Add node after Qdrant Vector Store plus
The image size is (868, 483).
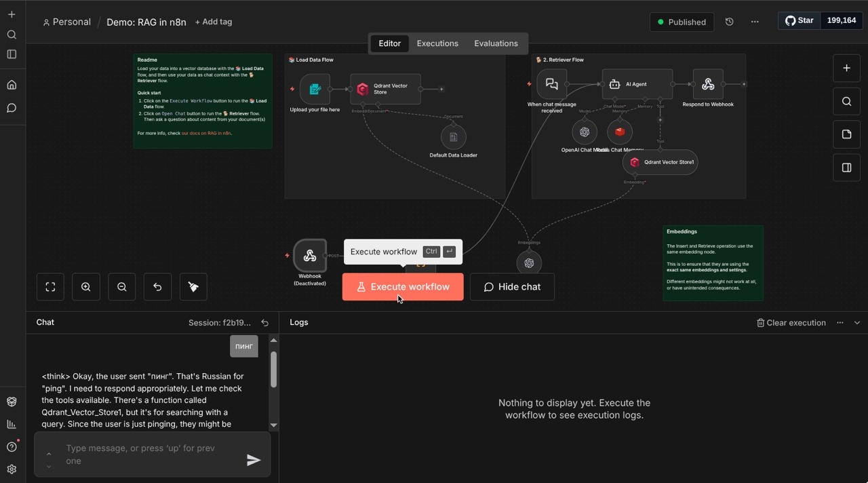point(441,89)
